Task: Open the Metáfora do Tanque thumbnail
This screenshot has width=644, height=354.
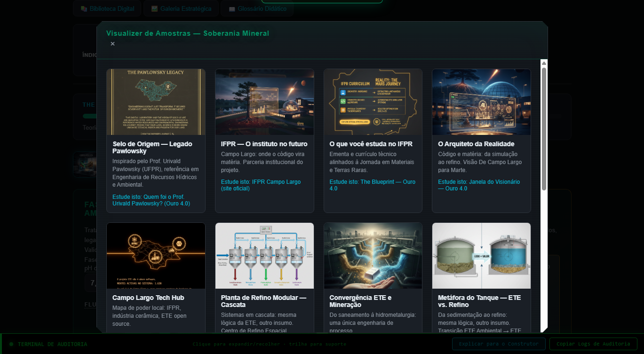Action: (x=481, y=256)
